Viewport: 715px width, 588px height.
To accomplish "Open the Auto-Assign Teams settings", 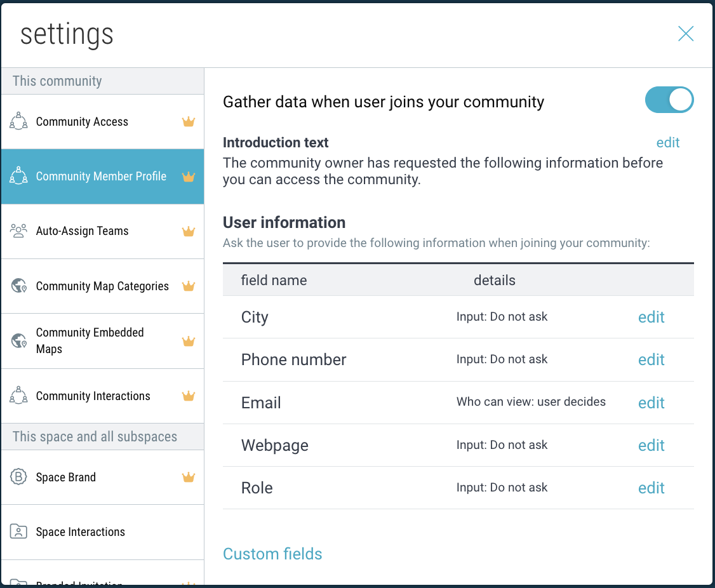I will pos(82,231).
